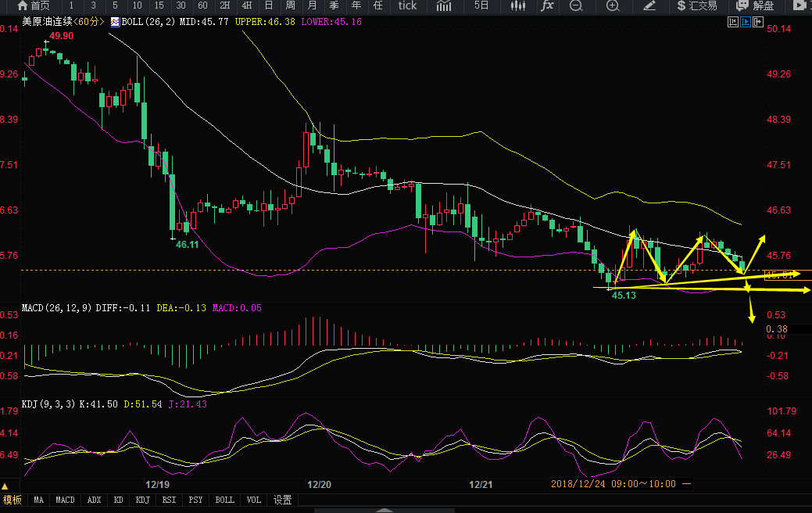812x513 pixels.
Task: Click the KDJ(9,3,3) parameter label
Action: (48, 404)
